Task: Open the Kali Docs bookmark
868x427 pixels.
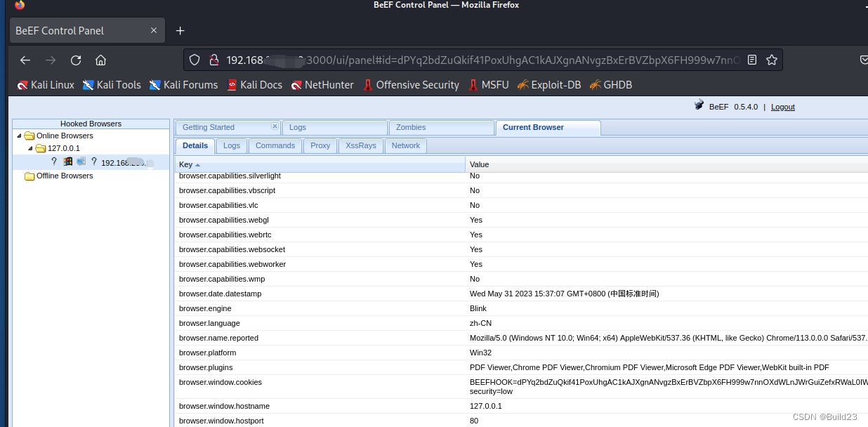Action: coord(254,85)
